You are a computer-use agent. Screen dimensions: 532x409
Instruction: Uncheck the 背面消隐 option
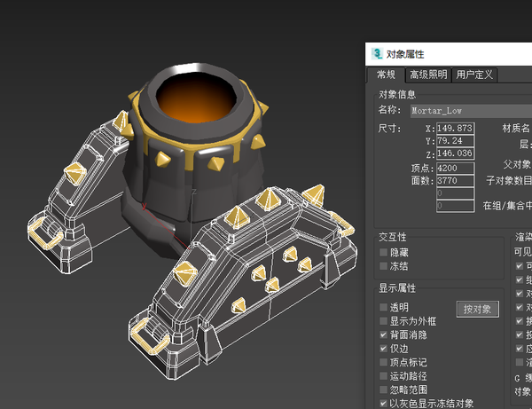click(x=383, y=335)
